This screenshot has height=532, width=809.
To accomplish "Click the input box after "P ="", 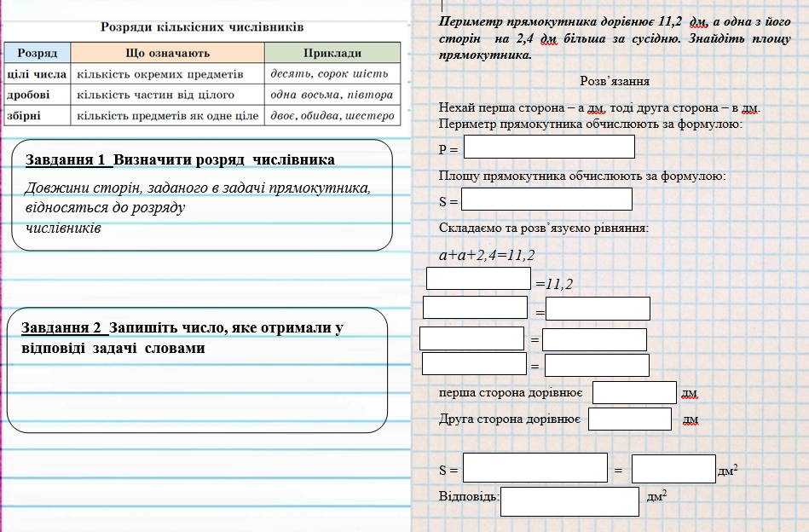I will (549, 147).
